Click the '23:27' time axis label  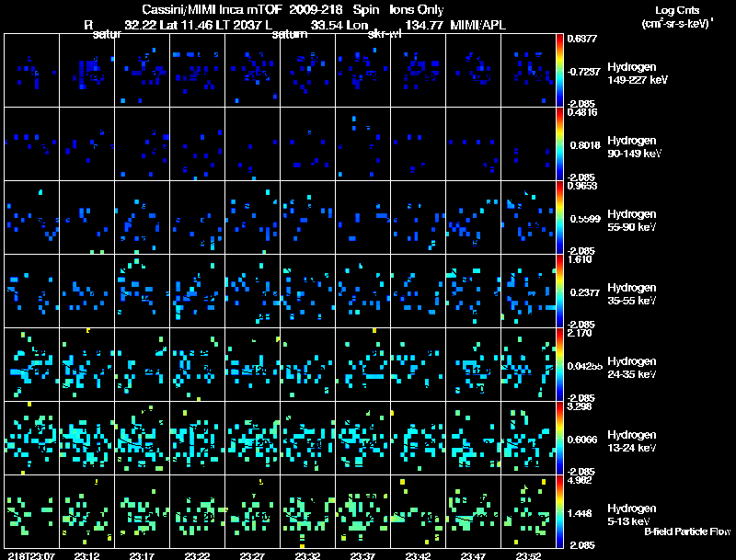coord(252,555)
